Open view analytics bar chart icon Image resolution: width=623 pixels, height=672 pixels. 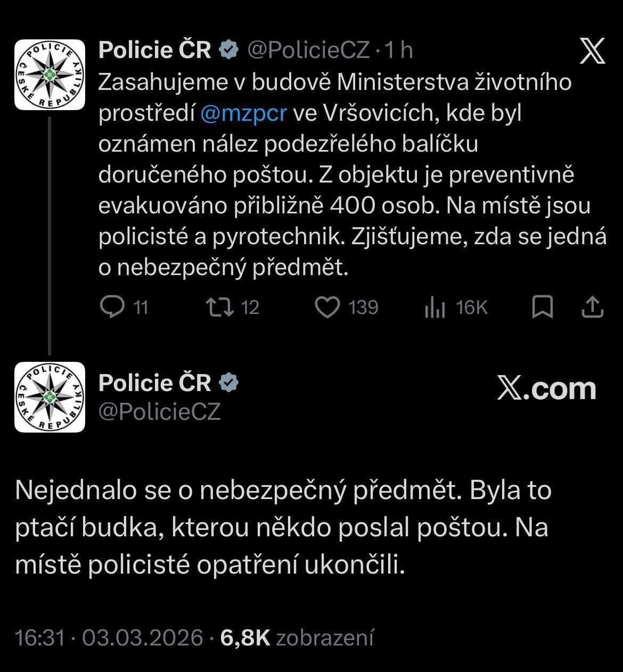[x=435, y=308]
